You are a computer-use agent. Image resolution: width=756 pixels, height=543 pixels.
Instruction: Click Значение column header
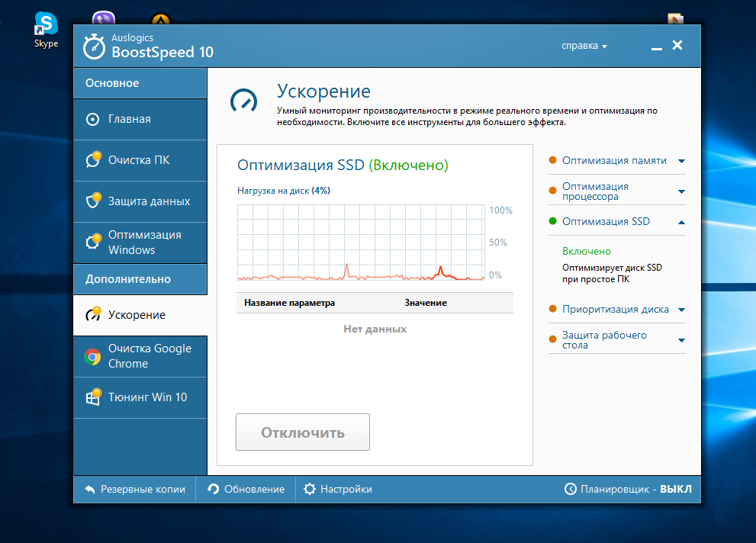point(426,303)
